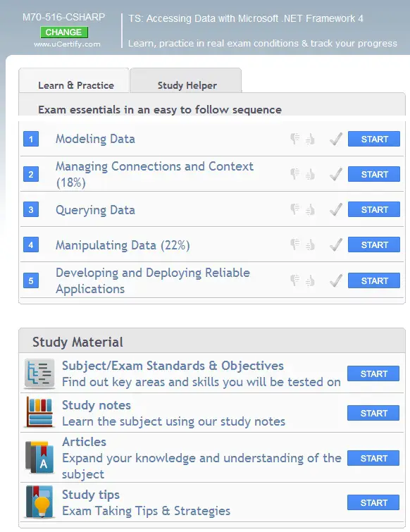This screenshot has height=532, width=410.
Task: Click the Articles book icon
Action: click(39, 457)
